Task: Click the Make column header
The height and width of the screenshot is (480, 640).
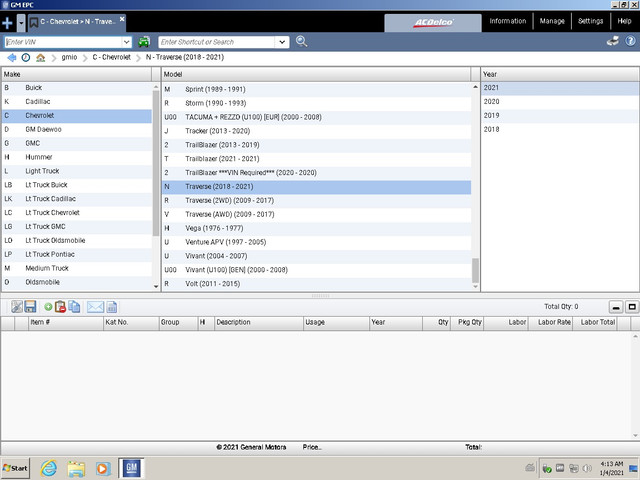Action: 76,74
